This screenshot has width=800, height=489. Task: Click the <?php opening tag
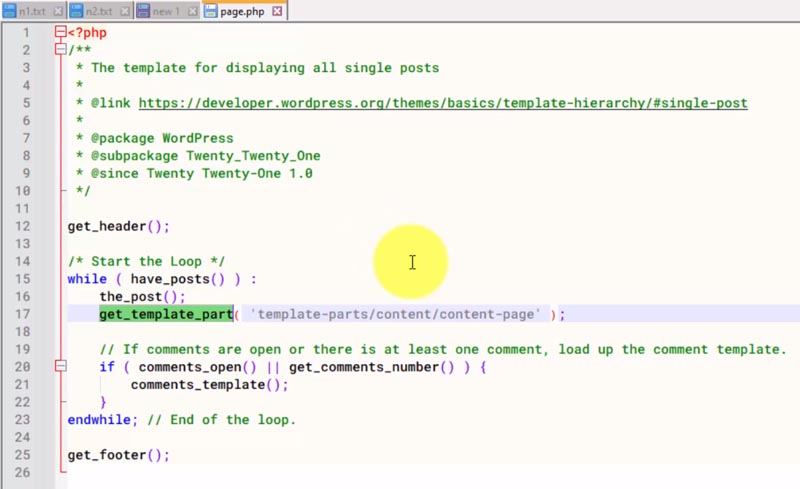pos(87,33)
